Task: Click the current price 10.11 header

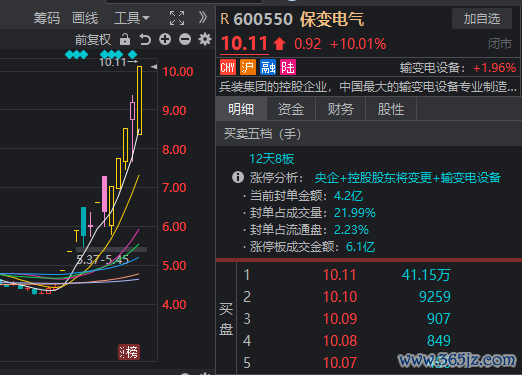Action: tap(244, 44)
